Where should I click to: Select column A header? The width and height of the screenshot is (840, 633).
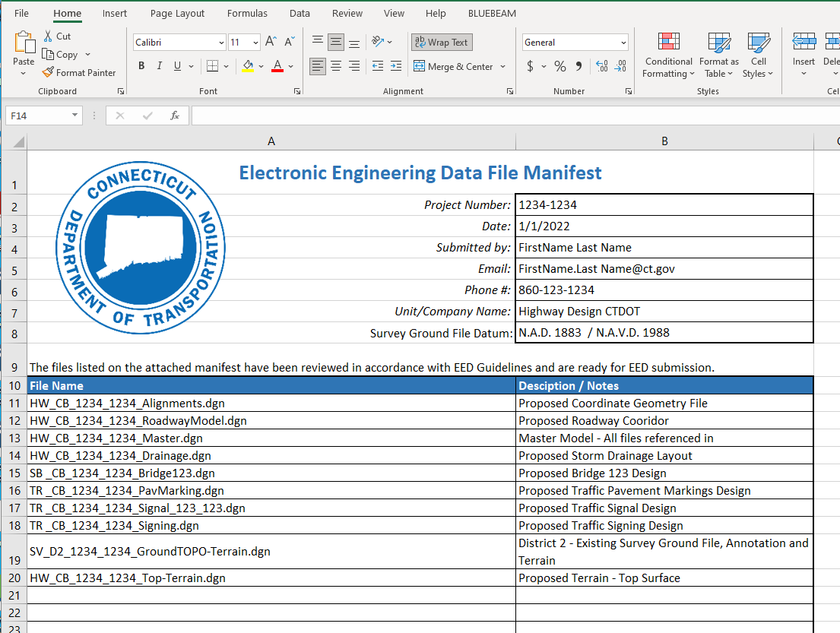click(271, 141)
